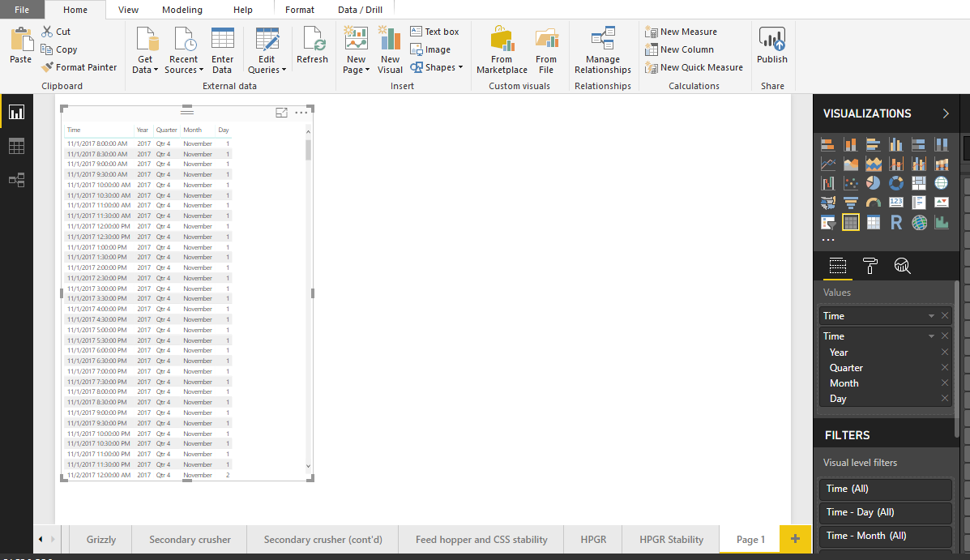Select the Pie chart visualization
The image size is (970, 560).
coord(874,183)
